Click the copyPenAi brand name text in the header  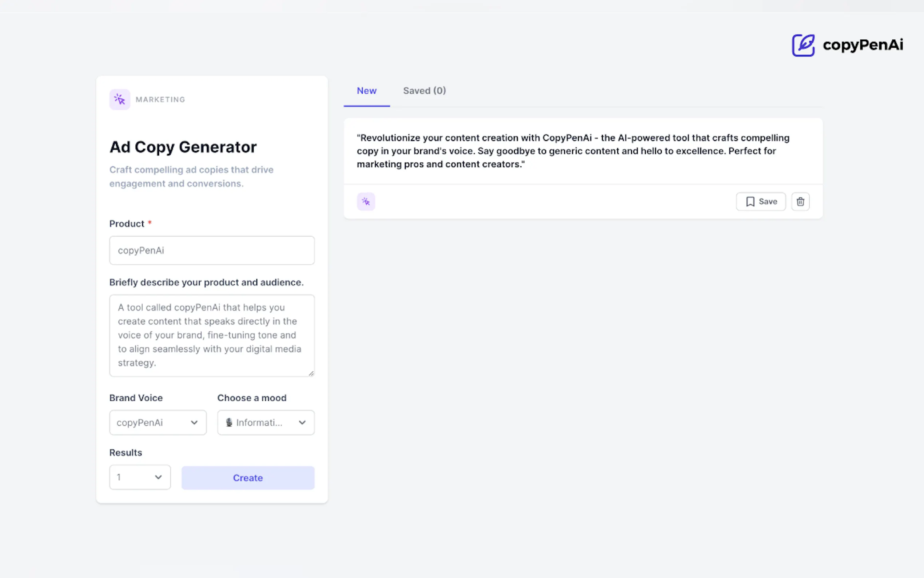[863, 45]
